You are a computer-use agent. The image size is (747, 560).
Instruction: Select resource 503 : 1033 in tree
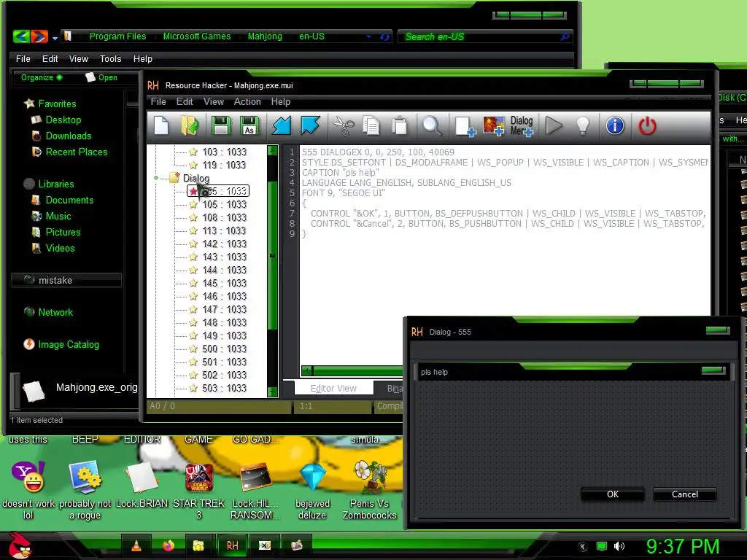pos(225,388)
